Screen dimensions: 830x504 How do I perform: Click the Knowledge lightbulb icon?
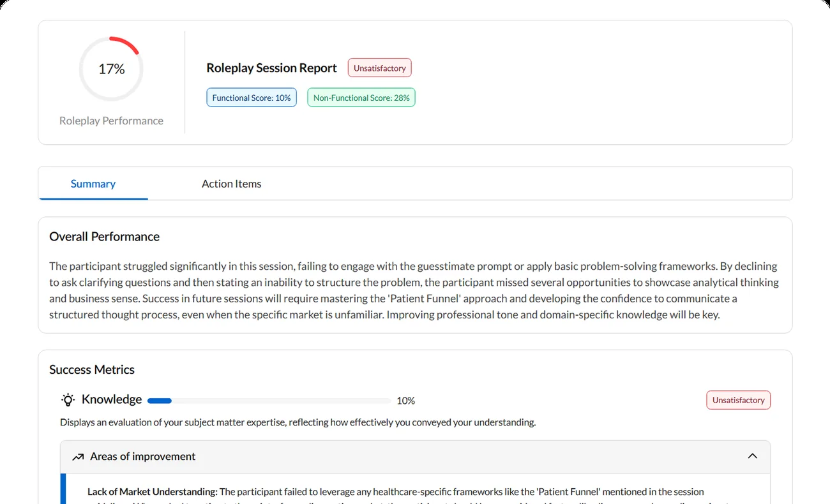pos(68,400)
